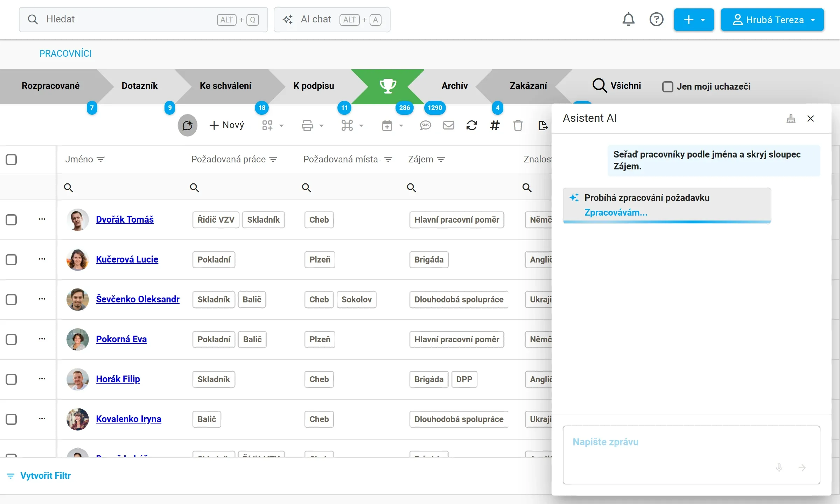Switch to the Rozpracované stage

pyautogui.click(x=51, y=86)
